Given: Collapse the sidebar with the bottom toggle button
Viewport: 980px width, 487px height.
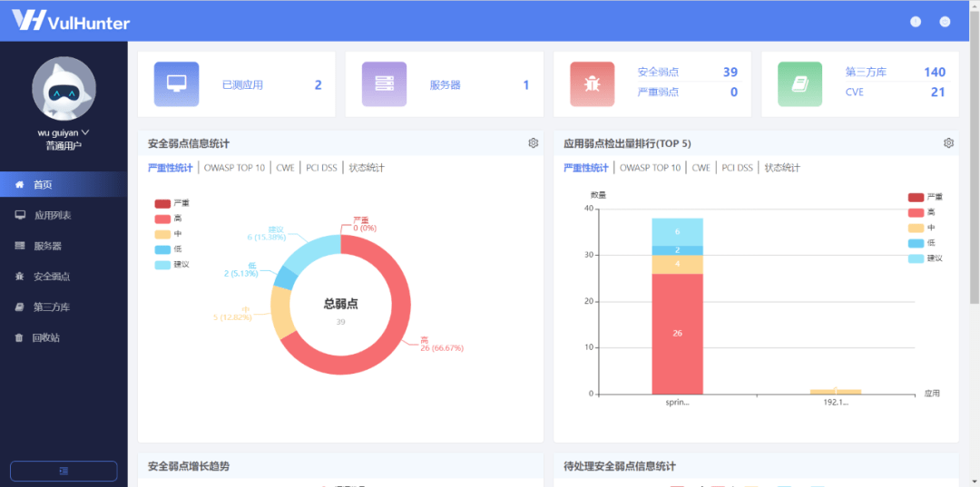Looking at the screenshot, I should point(64,471).
